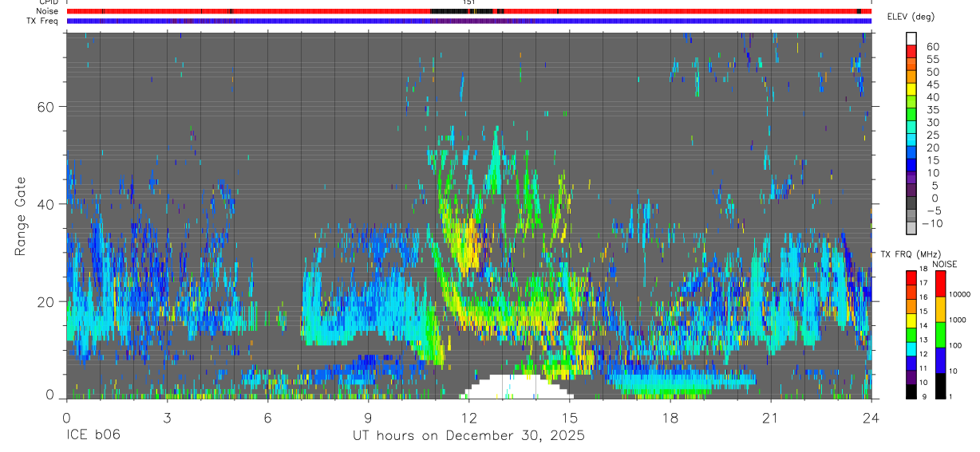The height and width of the screenshot is (452, 980).
Task: Click cyan 12–13 MHz swatch in TX FRQ legend
Action: coord(911,348)
